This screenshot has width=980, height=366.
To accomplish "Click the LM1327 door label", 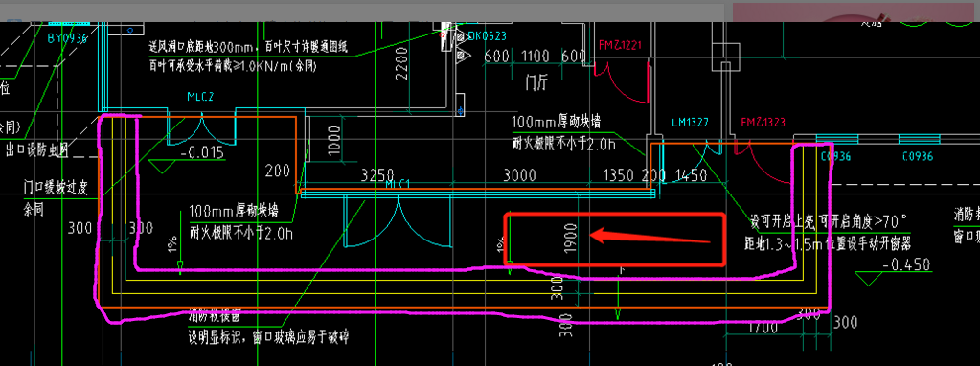I will 690,122.
